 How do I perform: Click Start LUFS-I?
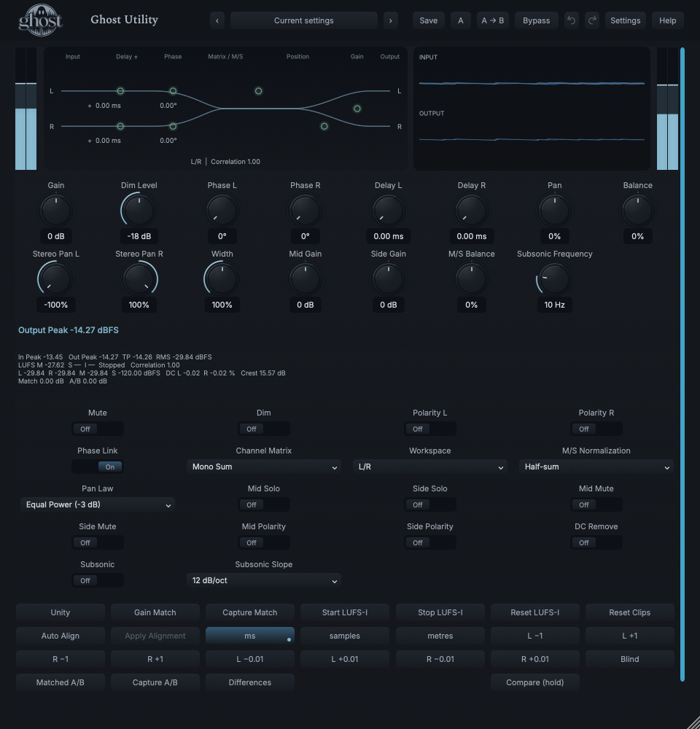pyautogui.click(x=345, y=612)
